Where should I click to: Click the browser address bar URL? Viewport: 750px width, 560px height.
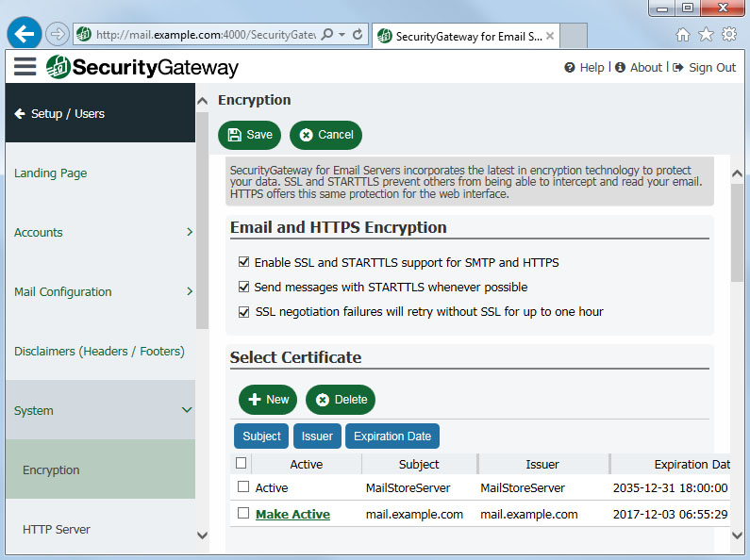[206, 34]
